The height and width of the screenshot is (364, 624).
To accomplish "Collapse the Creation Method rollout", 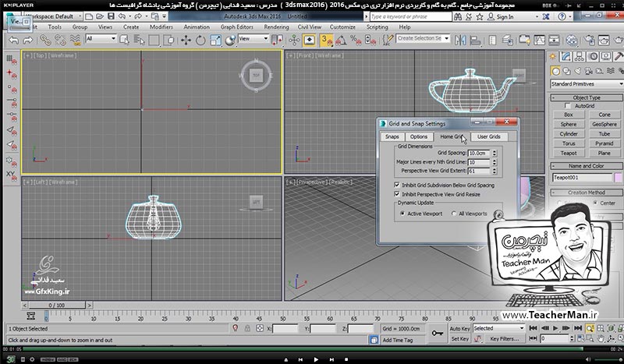I will point(587,193).
